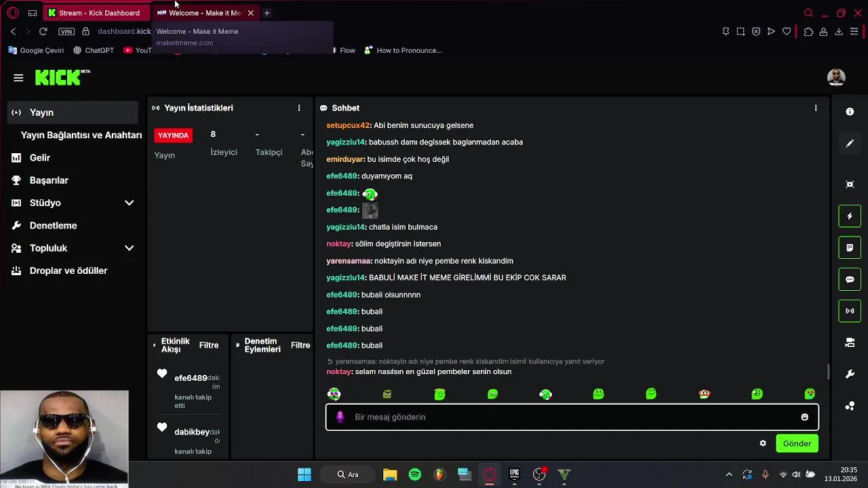Select the last emote in quick emote row

[x=810, y=394]
